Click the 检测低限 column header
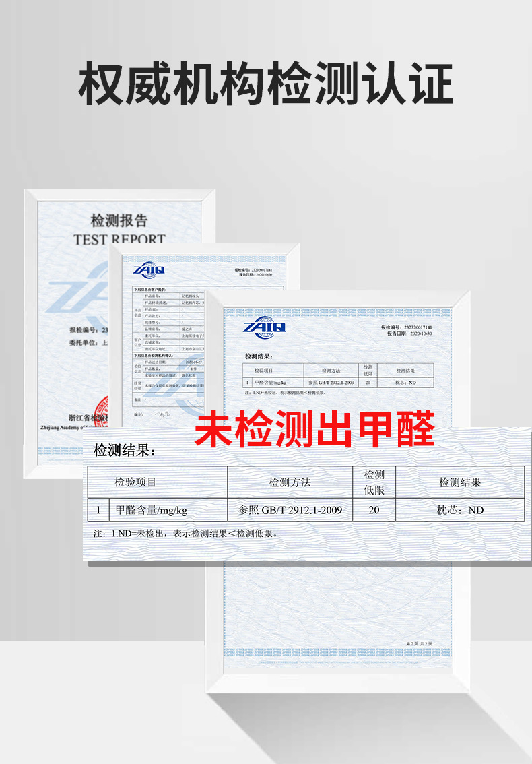The image size is (532, 764). [x=374, y=482]
